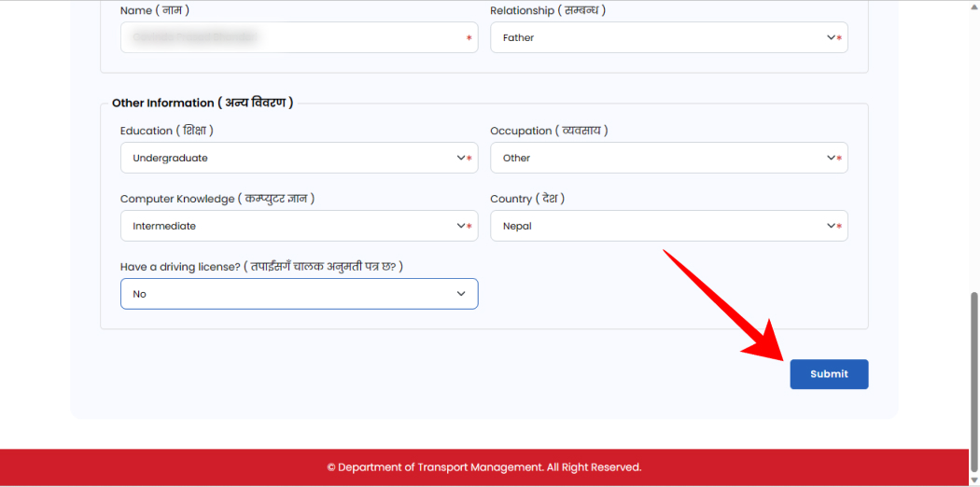Viewport: 980px width, 487px height.
Task: Open the Occupation dropdown showing Other
Action: pos(669,158)
